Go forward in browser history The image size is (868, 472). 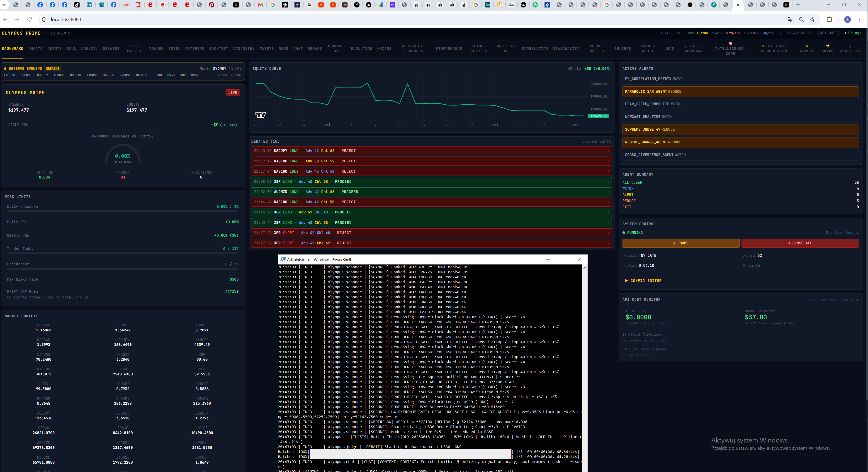point(17,20)
